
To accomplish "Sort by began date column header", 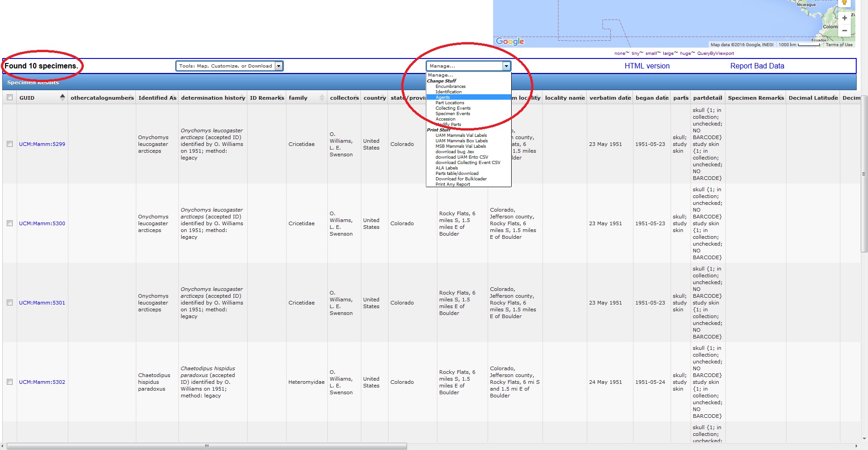I will pos(652,98).
